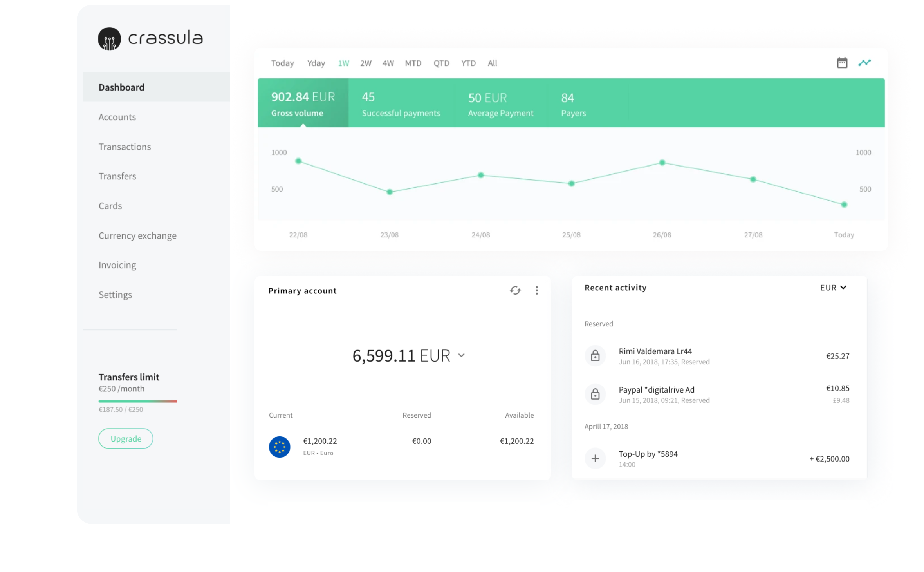Switch range to 2W
Image resolution: width=924 pixels, height=572 pixels.
pos(366,63)
